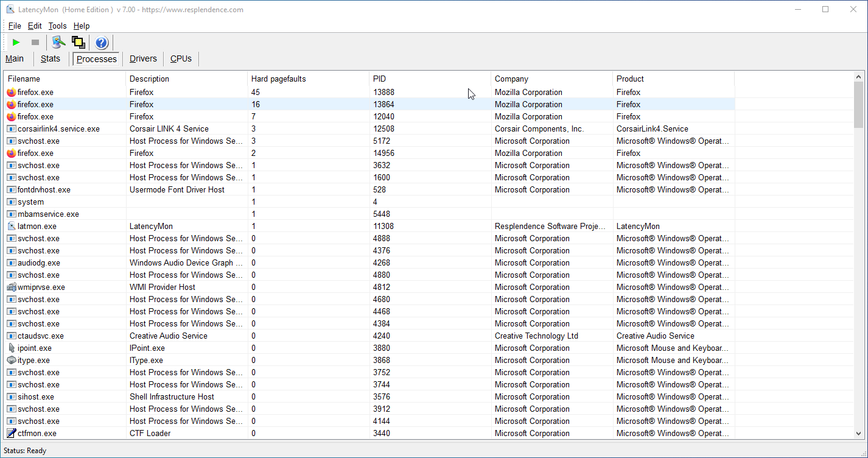
Task: Click the fontdrvhost.exe process icon
Action: pos(12,190)
